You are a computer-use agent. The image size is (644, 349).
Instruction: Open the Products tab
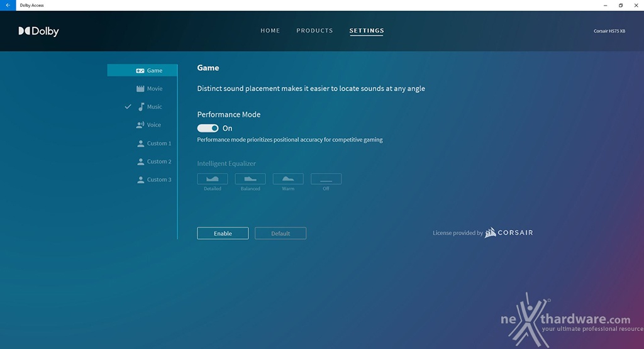pyautogui.click(x=314, y=31)
